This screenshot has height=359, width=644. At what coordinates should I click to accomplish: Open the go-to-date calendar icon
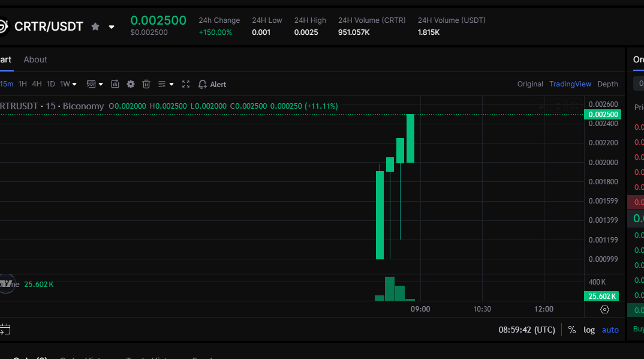point(5,330)
